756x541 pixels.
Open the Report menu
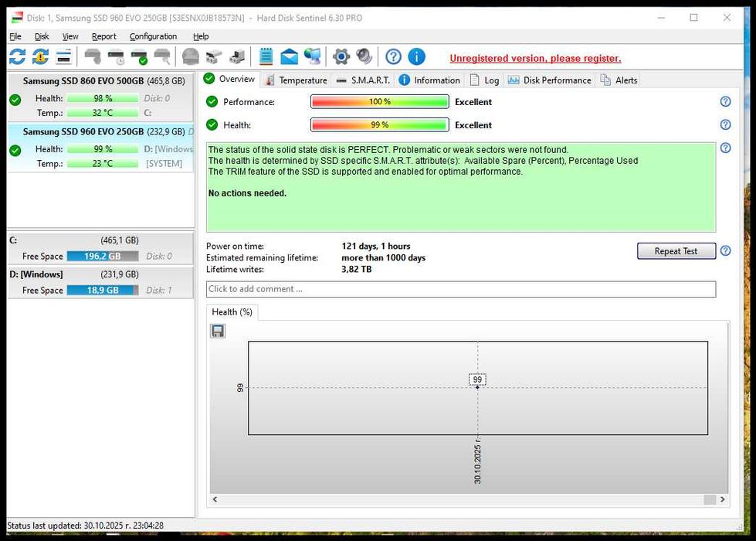click(103, 36)
